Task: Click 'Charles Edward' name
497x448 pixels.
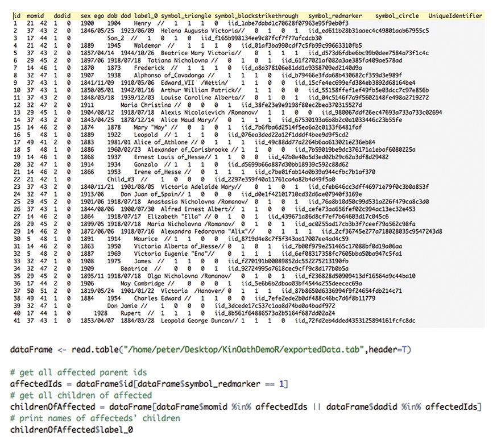Action: 157,298
